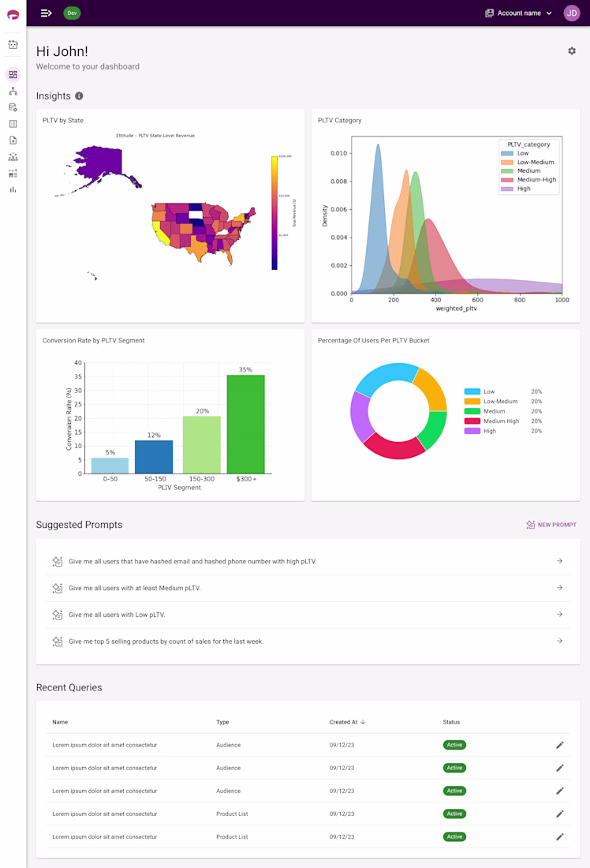Open the audience people icon in sidebar
Screen dimensions: 590x868
click(13, 157)
